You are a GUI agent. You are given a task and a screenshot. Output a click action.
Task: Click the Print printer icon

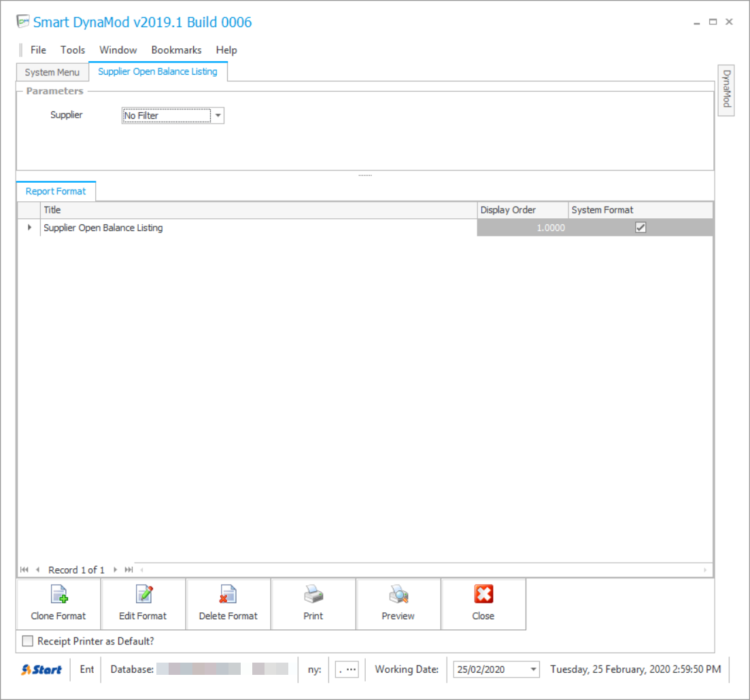coord(313,595)
